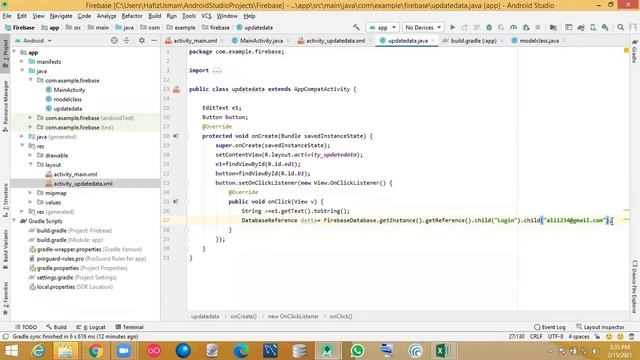This screenshot has height=360, width=640.
Task: Collapse the com.example.firebase package
Action: pos(31,80)
